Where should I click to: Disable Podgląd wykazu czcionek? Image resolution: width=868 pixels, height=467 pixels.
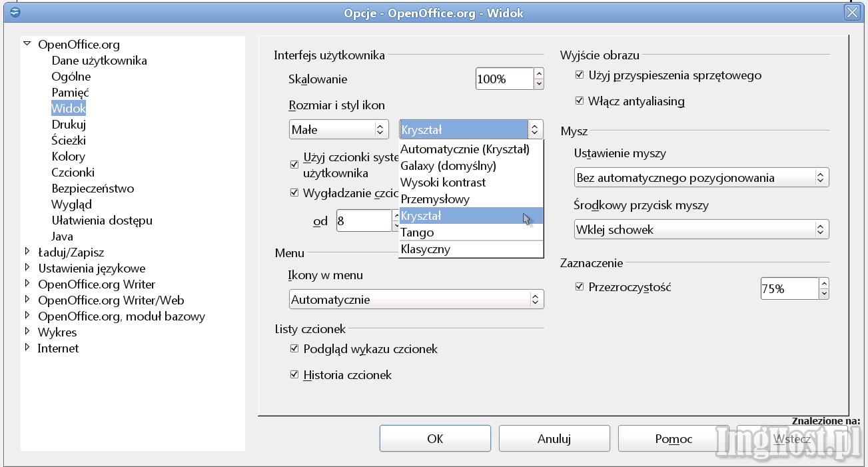[x=294, y=348]
